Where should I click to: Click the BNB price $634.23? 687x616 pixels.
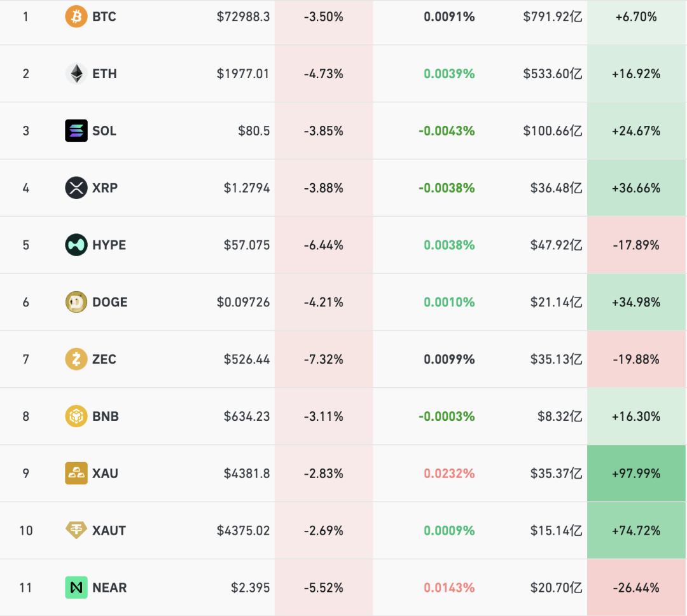[x=247, y=416]
